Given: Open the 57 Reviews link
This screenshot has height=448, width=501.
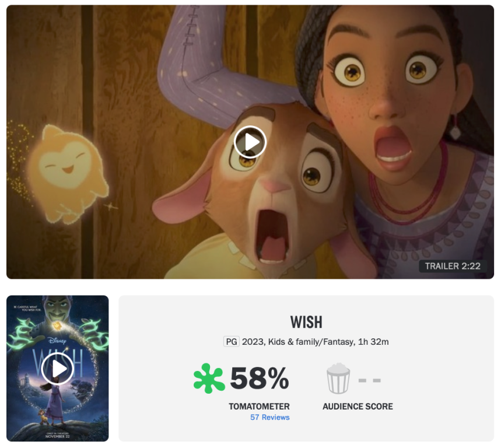Looking at the screenshot, I should click(269, 417).
